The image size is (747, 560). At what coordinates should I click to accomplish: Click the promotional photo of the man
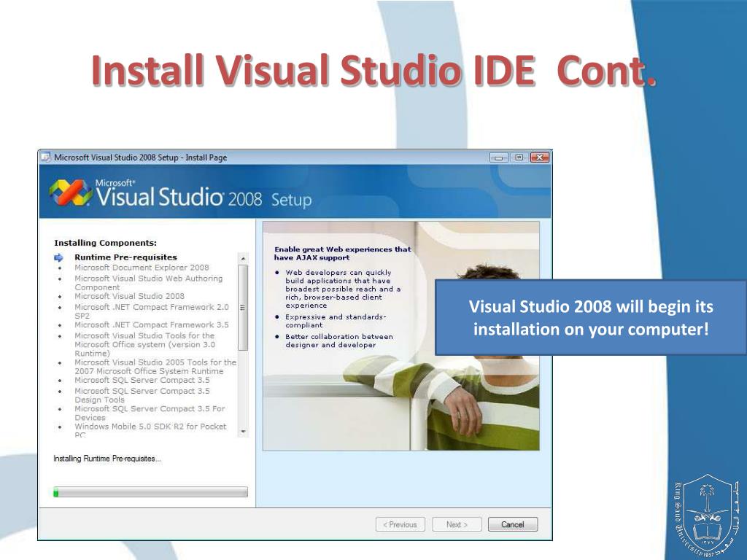click(x=401, y=336)
